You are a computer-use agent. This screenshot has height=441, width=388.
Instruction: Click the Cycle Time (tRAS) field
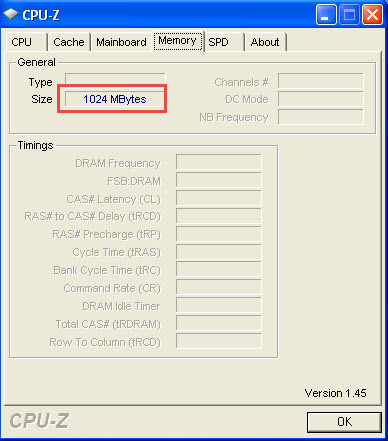pos(219,252)
